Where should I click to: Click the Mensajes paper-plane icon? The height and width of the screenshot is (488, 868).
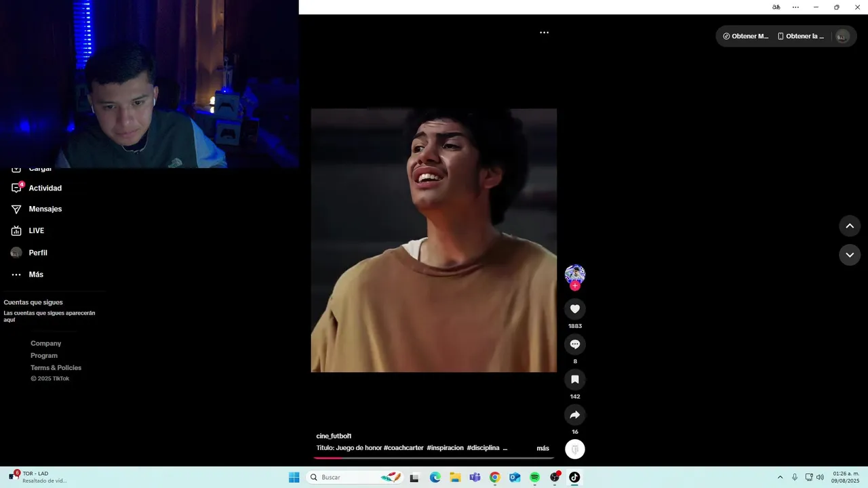(16, 209)
